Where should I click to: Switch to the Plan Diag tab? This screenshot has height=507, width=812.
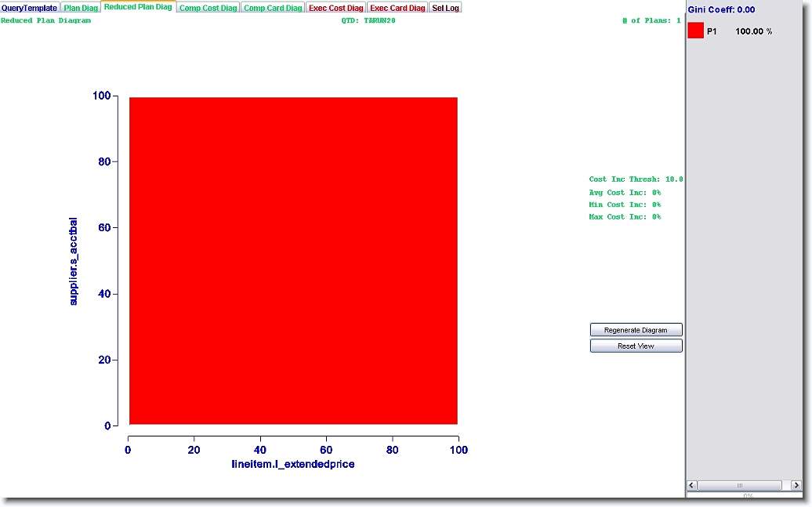pos(81,8)
